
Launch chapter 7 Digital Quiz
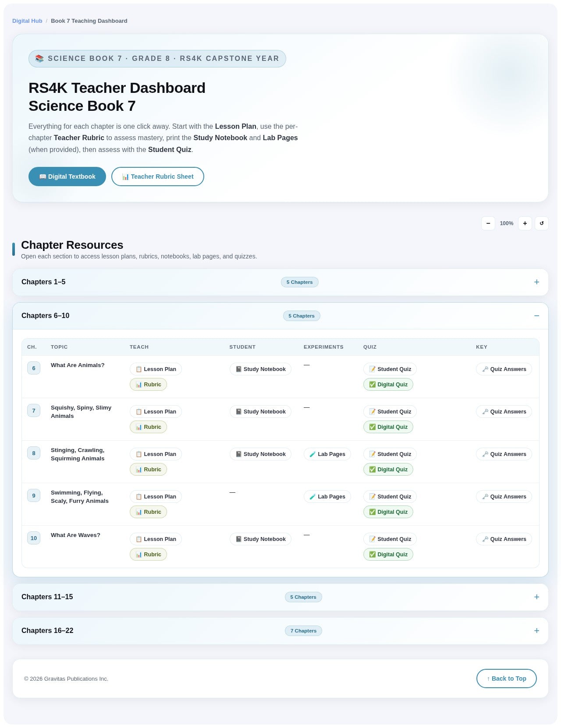coord(388,427)
